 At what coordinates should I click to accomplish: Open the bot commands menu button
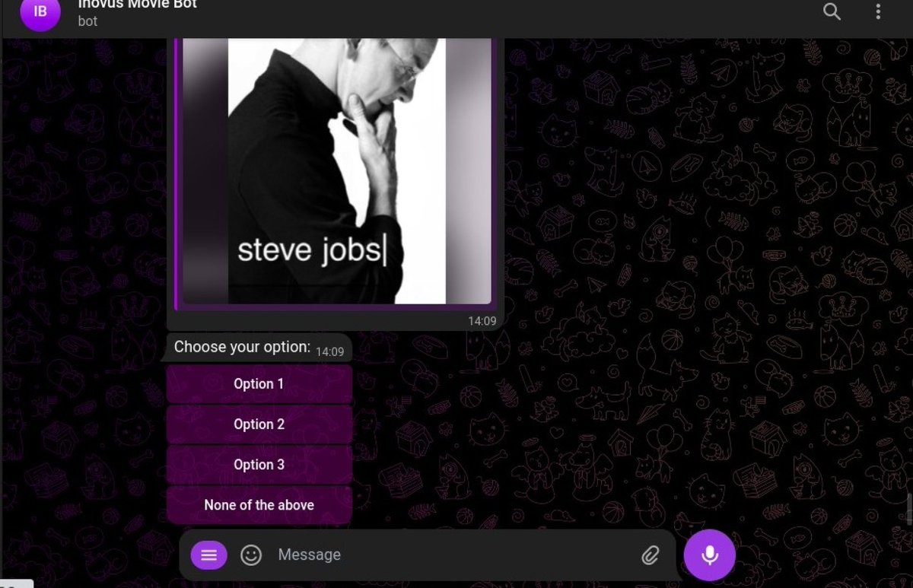pos(208,555)
